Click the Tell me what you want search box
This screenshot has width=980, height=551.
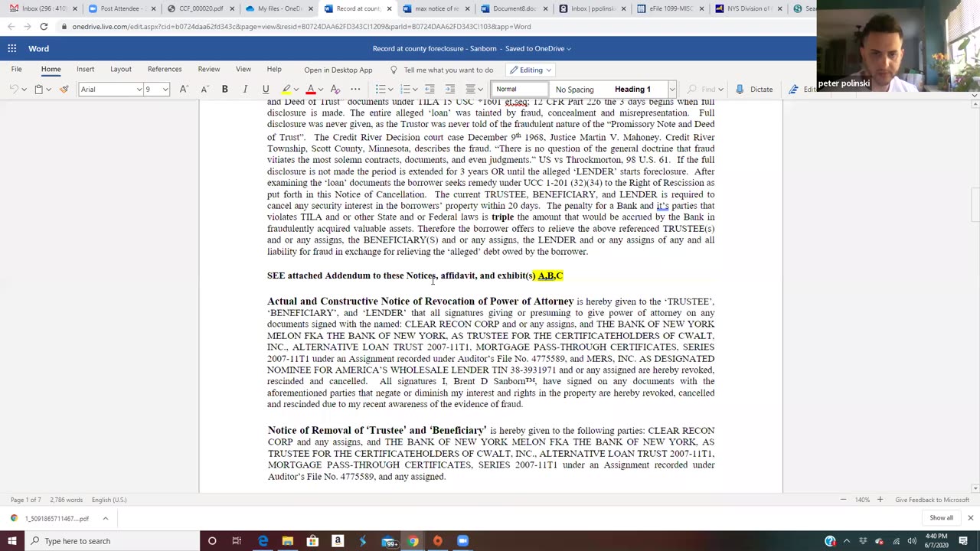[443, 70]
